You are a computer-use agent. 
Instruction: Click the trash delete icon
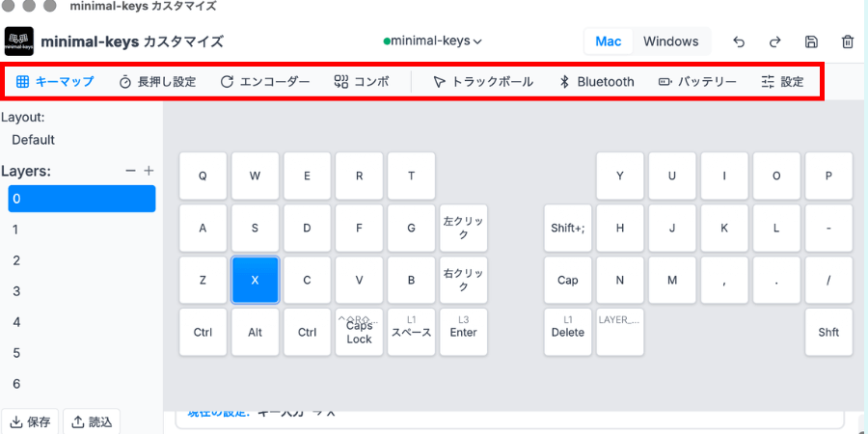pyautogui.click(x=848, y=42)
